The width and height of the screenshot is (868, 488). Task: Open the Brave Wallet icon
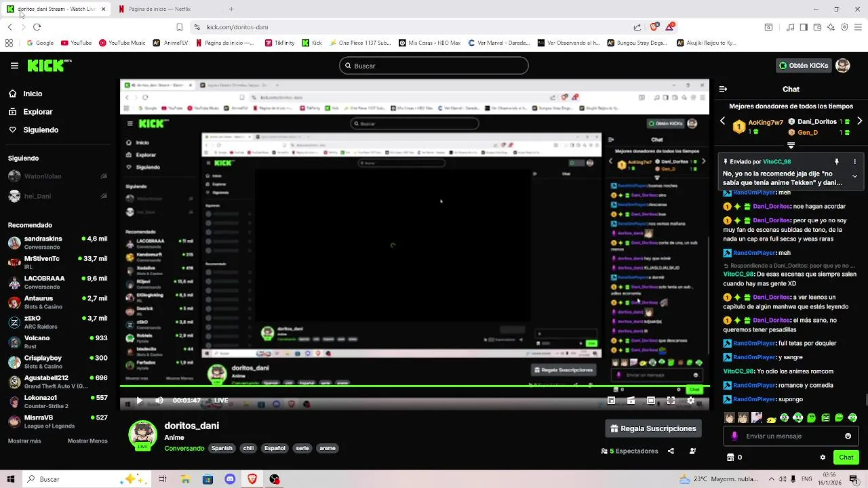click(x=818, y=27)
